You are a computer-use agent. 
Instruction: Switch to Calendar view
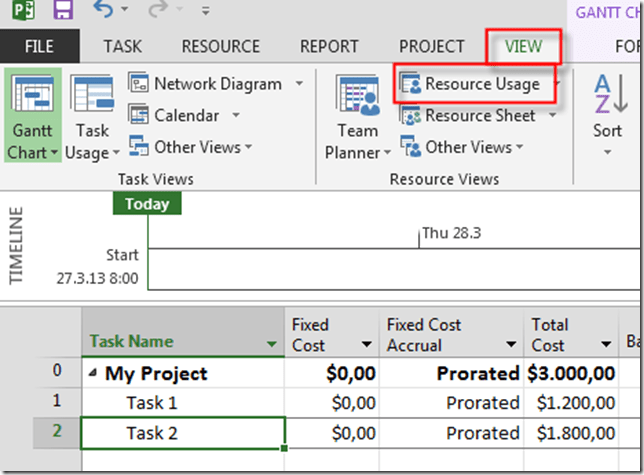click(x=188, y=115)
